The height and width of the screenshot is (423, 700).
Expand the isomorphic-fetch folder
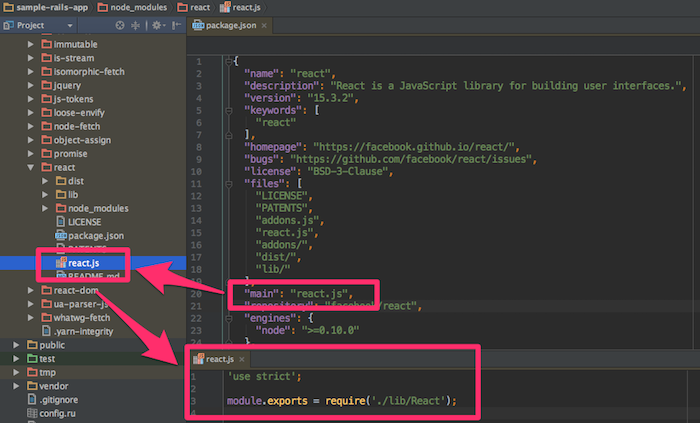(30, 71)
